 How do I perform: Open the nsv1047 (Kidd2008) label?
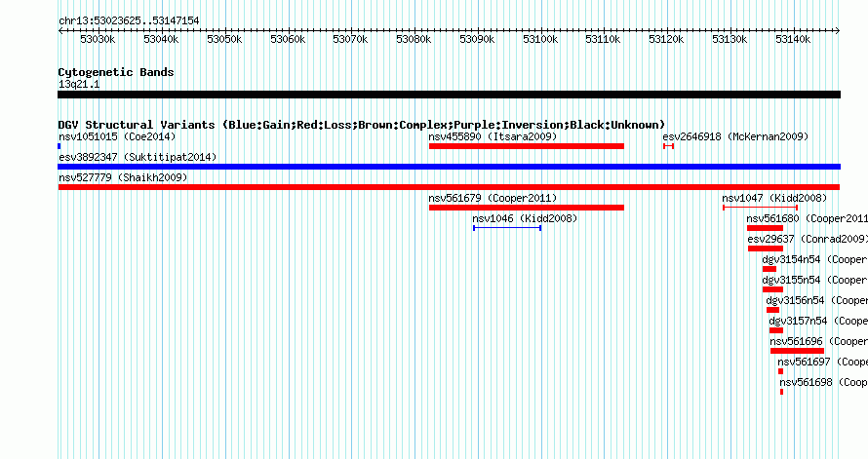pyautogui.click(x=774, y=198)
